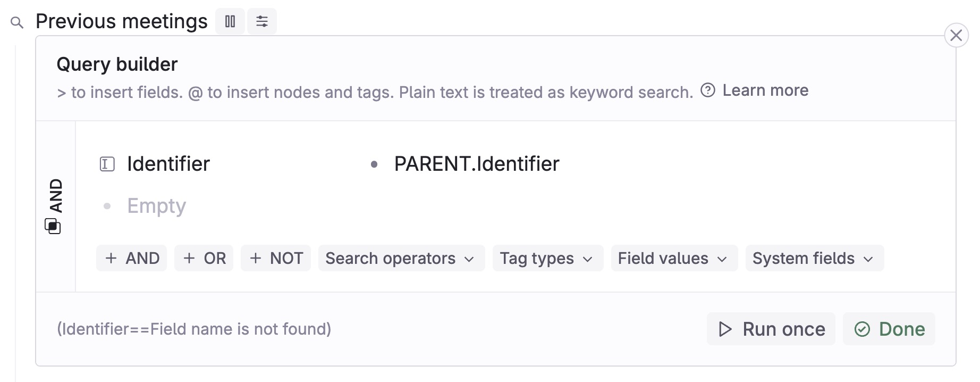
Task: Click the stacked squares icon below AND
Action: 53,226
